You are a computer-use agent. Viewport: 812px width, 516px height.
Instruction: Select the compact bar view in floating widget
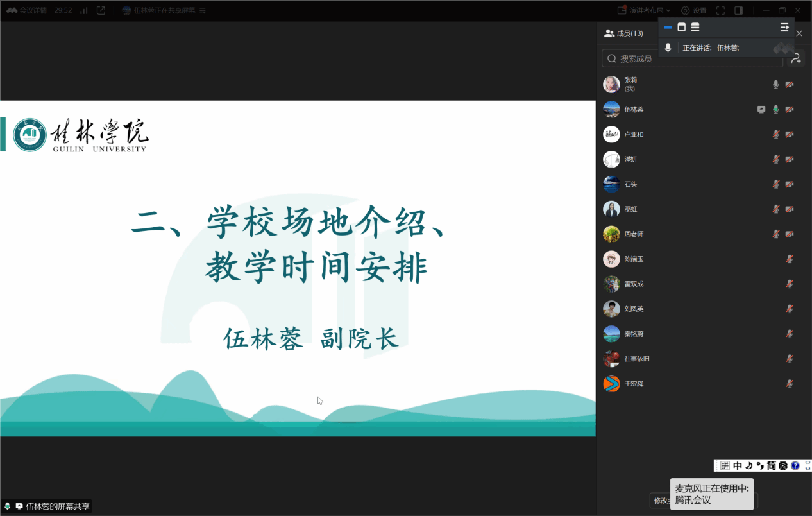pyautogui.click(x=668, y=28)
